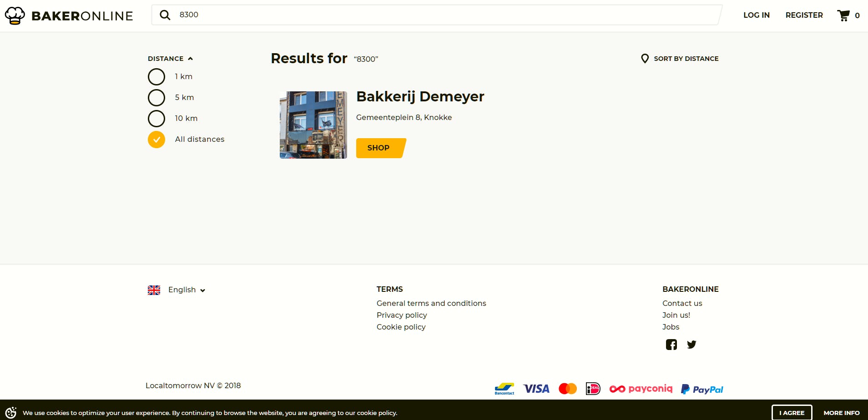
Task: Select the 5 km distance option
Action: tap(156, 98)
